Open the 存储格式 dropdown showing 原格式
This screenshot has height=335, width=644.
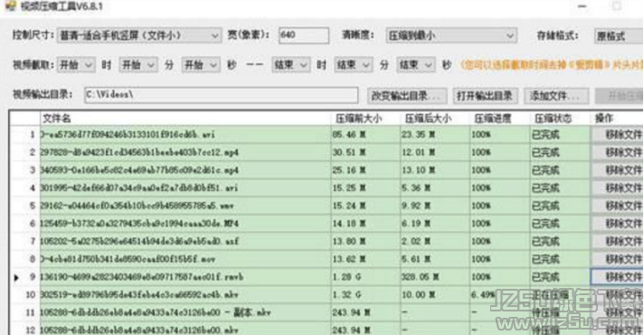619,36
